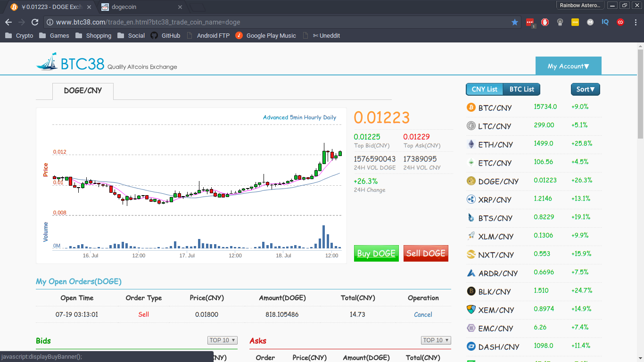Expand the My Account dropdown menu

coord(568,66)
